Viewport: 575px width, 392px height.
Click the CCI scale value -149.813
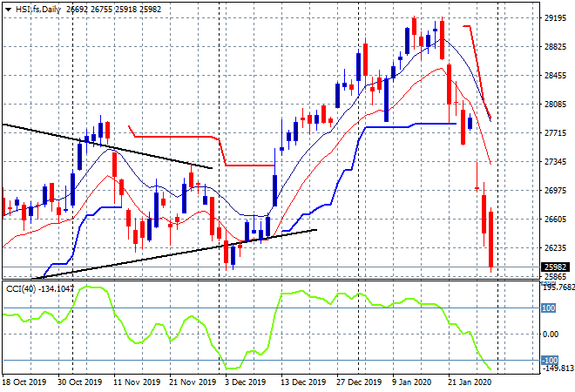click(x=558, y=368)
